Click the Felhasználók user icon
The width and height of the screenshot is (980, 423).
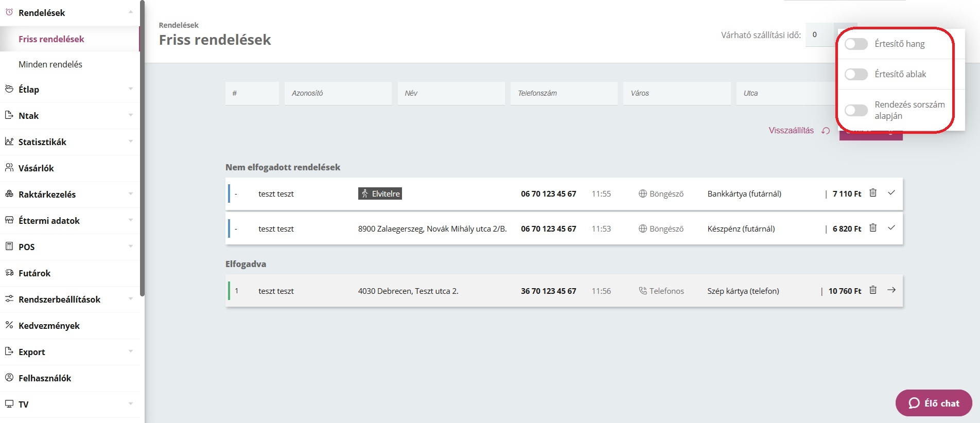pos(9,378)
